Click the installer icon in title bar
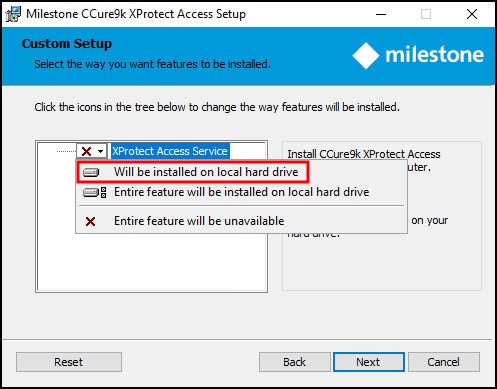Image resolution: width=497 pixels, height=389 pixels. (13, 14)
